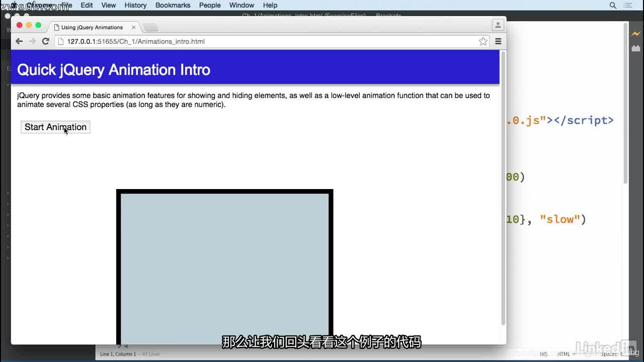Click Brackets Live Preview lightning icon
Screen dimensions: 644x362
(636, 34)
